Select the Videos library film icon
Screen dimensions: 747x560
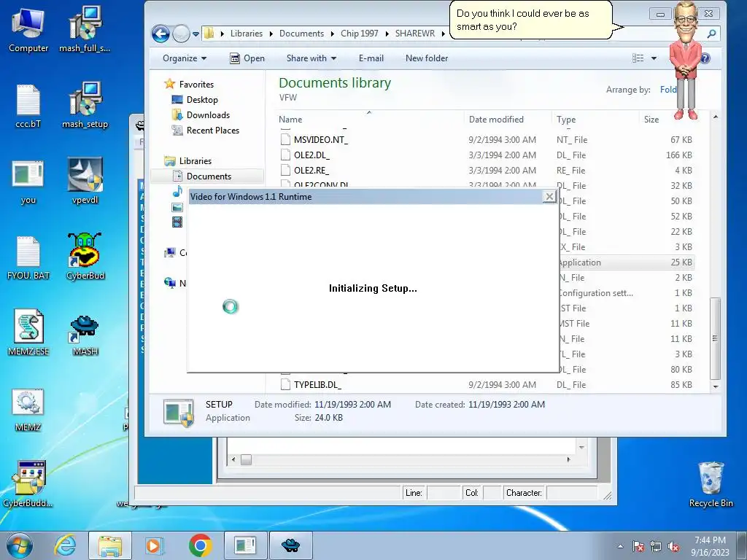coord(177,222)
